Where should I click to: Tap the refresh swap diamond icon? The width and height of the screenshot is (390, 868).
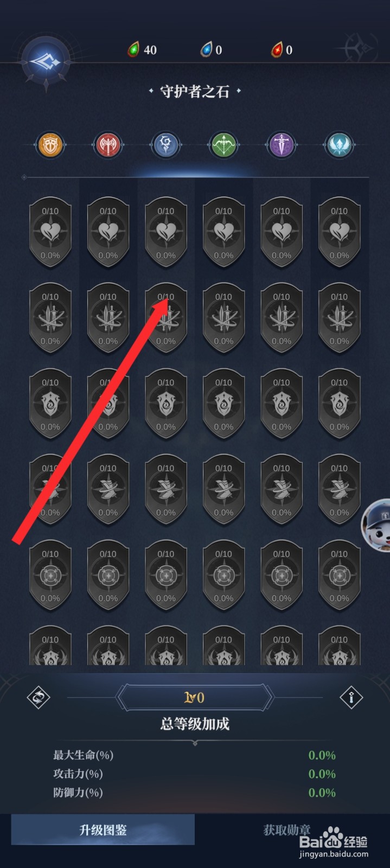[39, 698]
